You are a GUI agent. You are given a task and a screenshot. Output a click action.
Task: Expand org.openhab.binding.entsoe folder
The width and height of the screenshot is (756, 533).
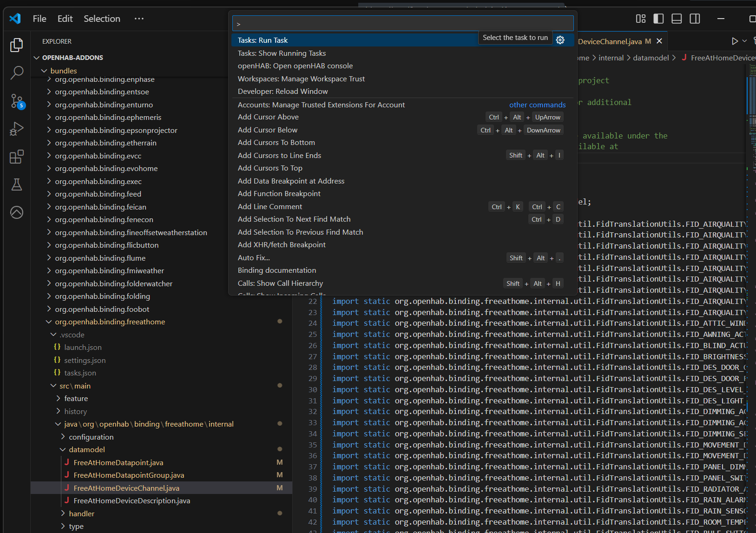pos(102,92)
